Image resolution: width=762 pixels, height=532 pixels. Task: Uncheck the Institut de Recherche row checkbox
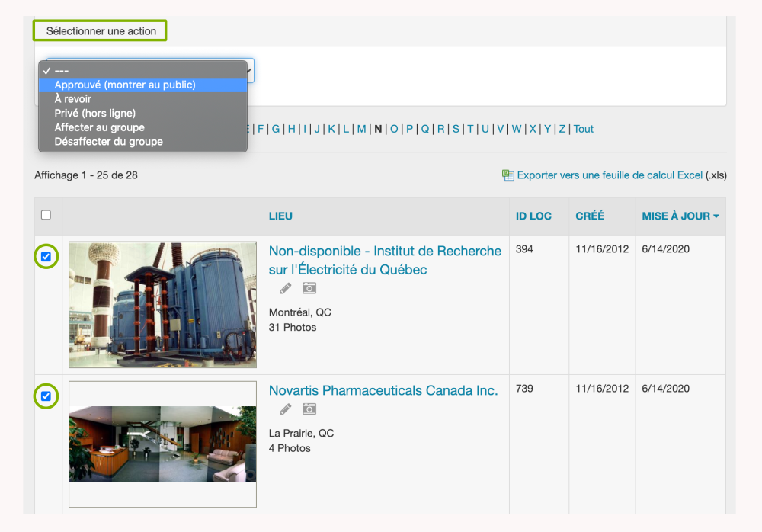[46, 257]
